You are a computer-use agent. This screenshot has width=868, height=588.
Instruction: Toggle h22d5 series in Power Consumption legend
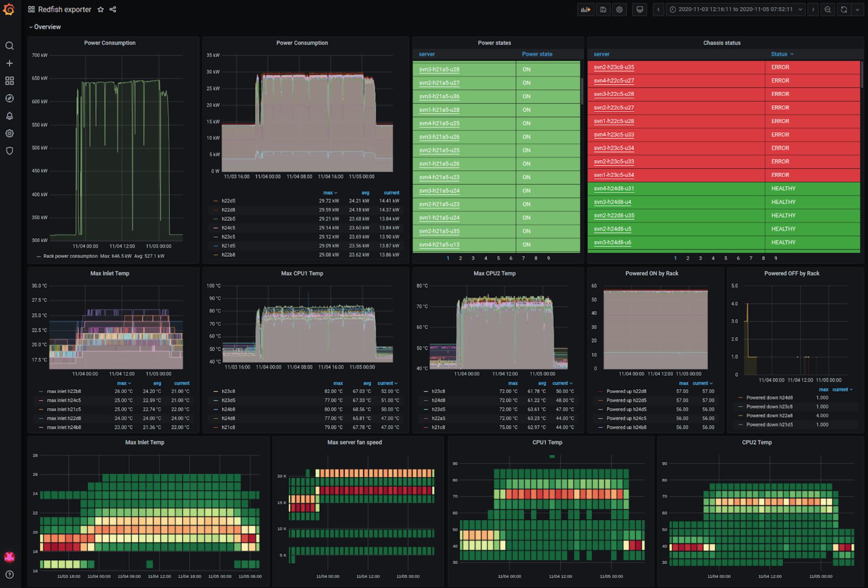(x=228, y=201)
